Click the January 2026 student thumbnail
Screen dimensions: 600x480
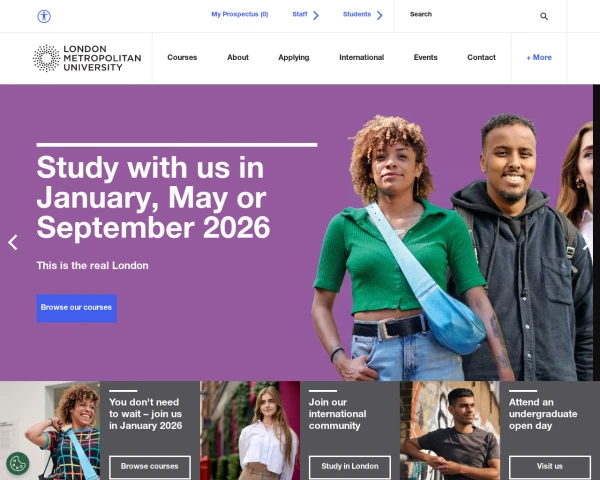tap(50, 431)
